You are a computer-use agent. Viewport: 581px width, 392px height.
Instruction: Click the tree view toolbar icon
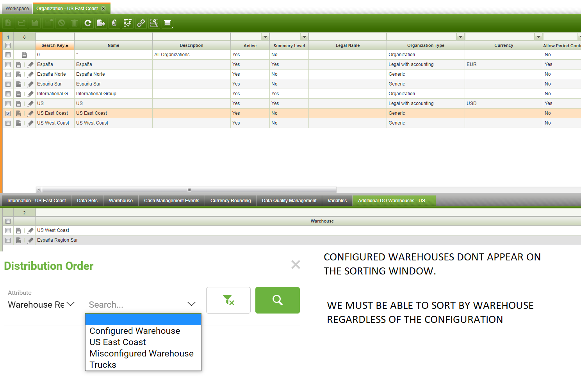click(x=128, y=23)
